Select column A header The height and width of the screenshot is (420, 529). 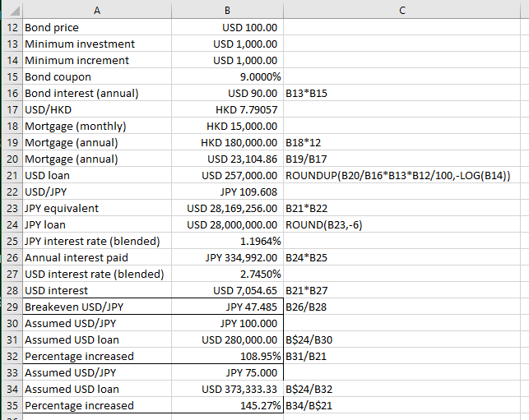pos(97,11)
